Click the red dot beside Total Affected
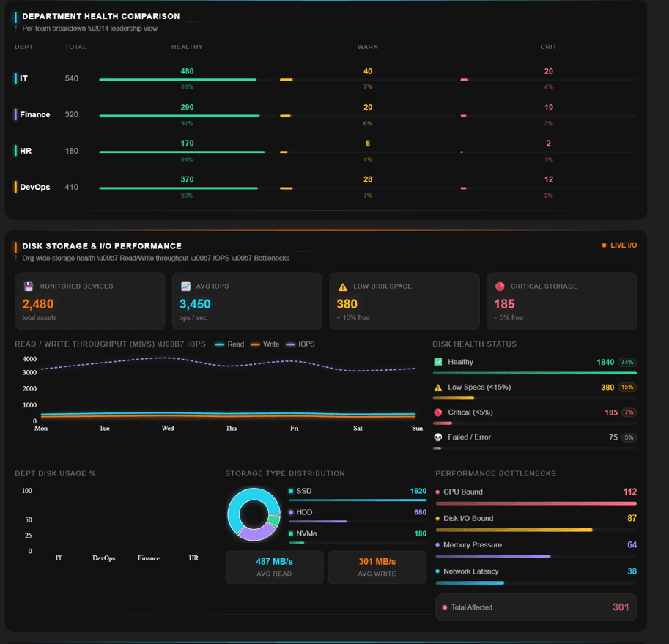 [x=445, y=607]
